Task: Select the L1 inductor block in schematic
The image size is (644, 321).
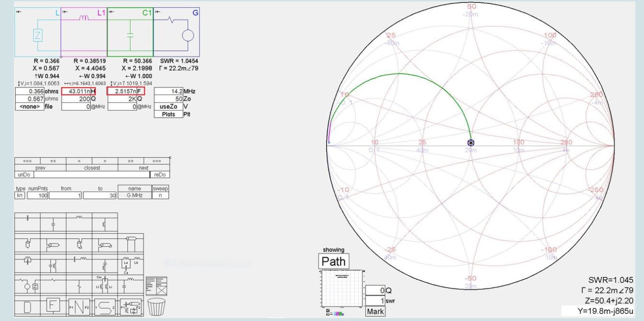Action: (x=84, y=33)
